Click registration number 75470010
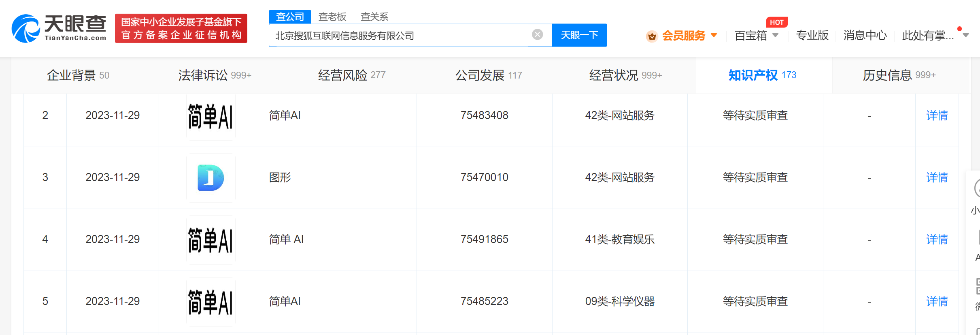The width and height of the screenshot is (980, 335). pos(484,177)
